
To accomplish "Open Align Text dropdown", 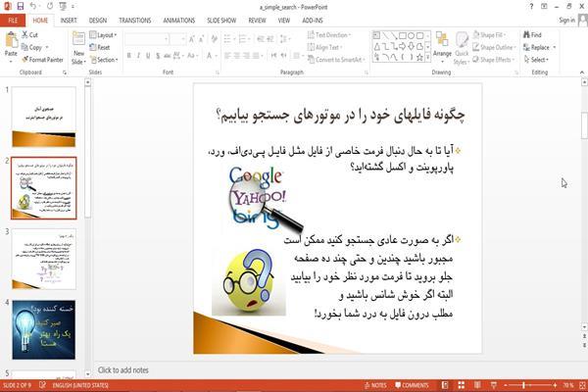I will [x=324, y=47].
